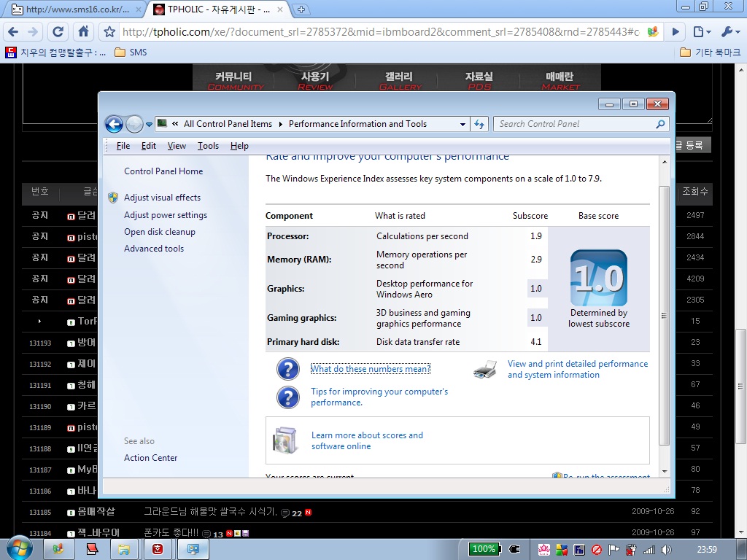
Task: Click 'What do these numbers mean?' link
Action: click(x=371, y=369)
